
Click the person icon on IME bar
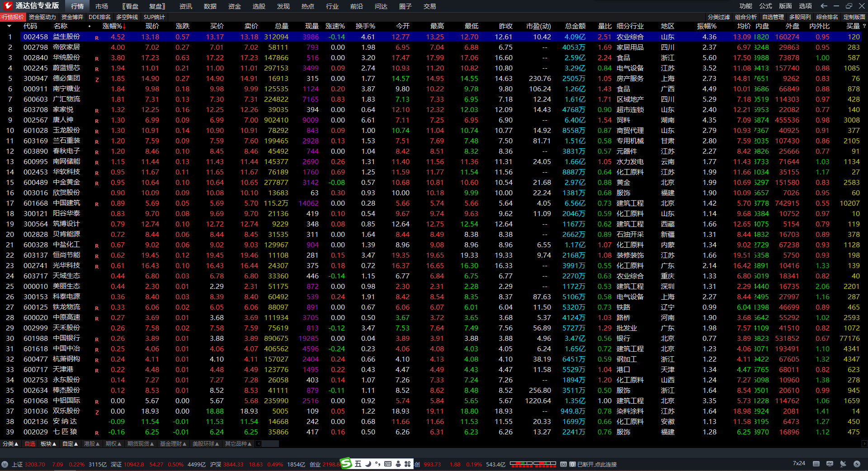click(398, 464)
